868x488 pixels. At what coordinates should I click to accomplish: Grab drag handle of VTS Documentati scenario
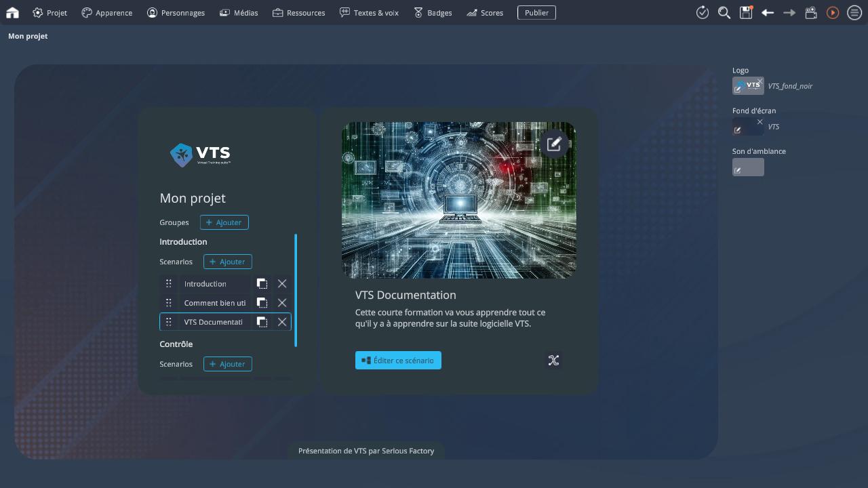point(169,322)
